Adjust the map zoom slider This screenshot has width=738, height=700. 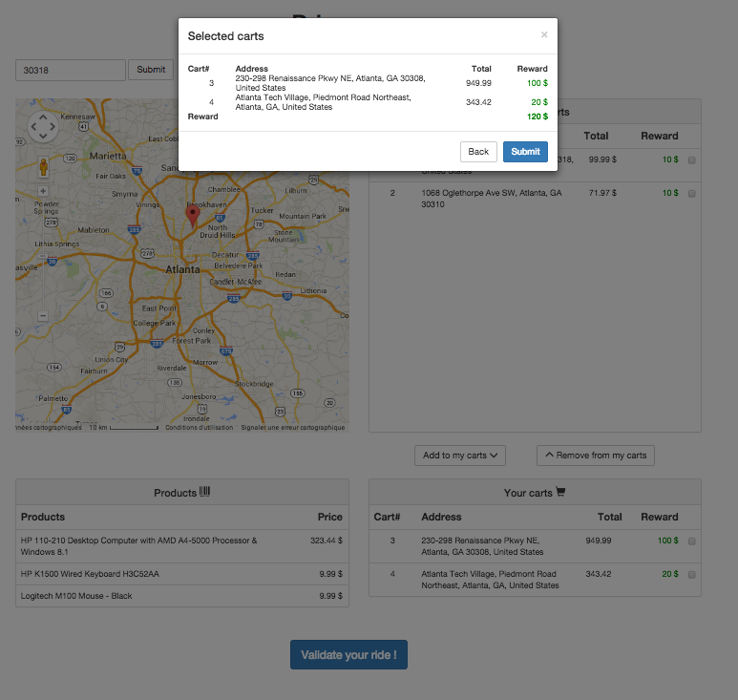coord(43,256)
